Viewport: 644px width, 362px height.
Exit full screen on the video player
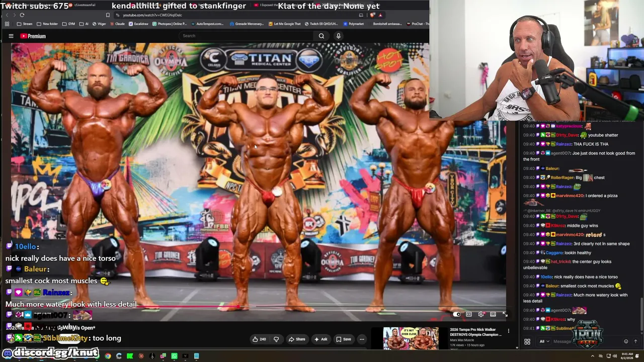505,314
